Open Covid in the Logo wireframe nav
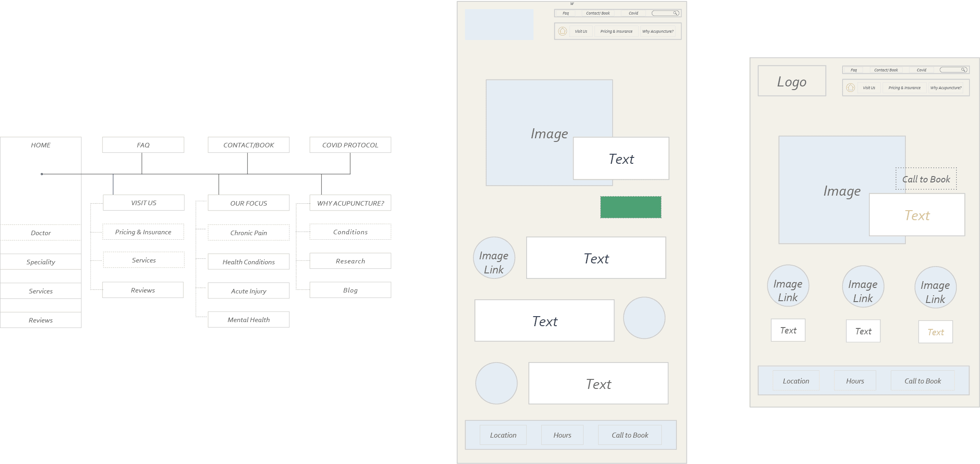 coord(921,70)
